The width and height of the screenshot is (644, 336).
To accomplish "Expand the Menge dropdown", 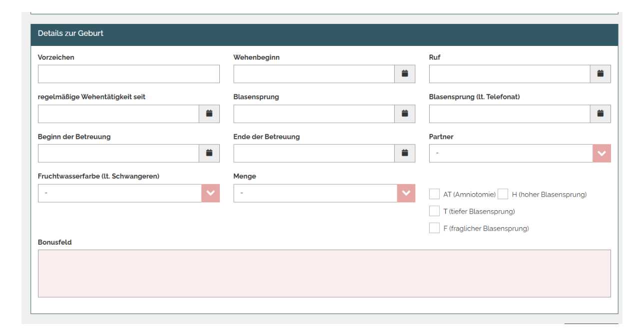I will (x=324, y=193).
